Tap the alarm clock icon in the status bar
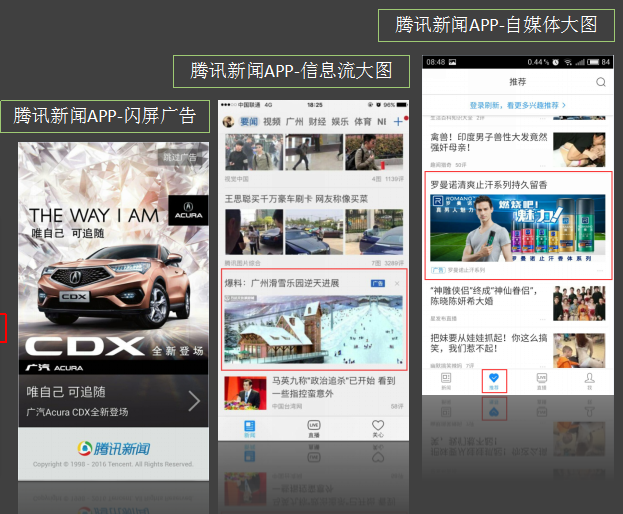Viewport: 623px width, 514px height. tap(555, 62)
